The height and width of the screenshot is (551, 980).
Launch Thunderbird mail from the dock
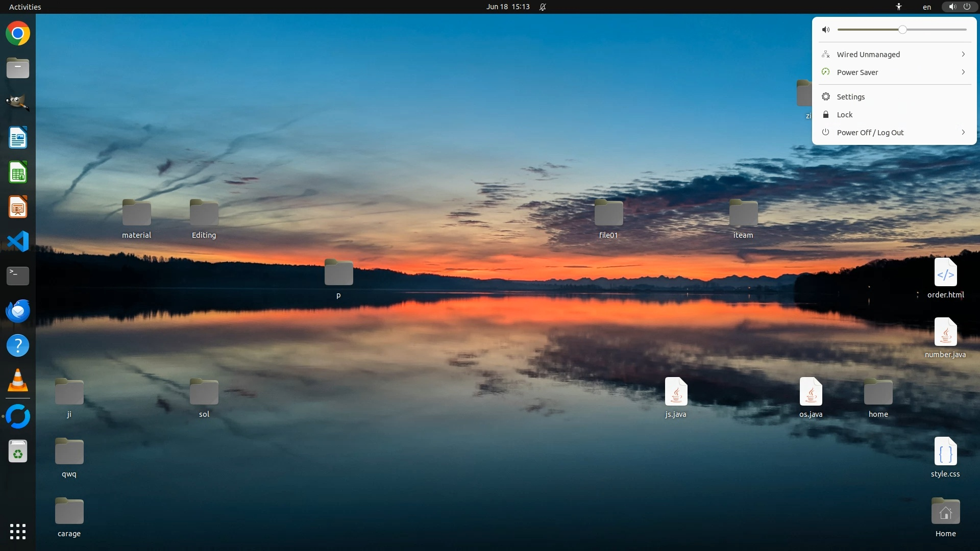pyautogui.click(x=18, y=311)
